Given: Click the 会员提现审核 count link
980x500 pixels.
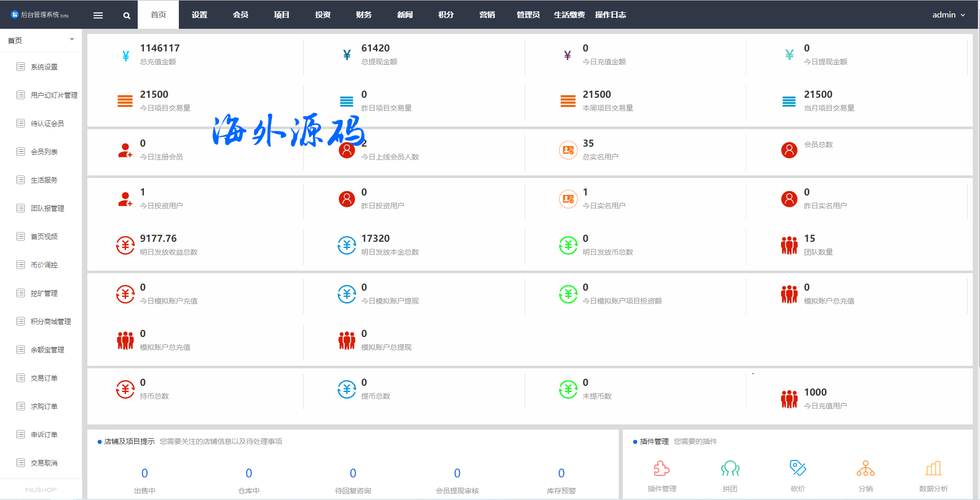Looking at the screenshot, I should coord(457,473).
